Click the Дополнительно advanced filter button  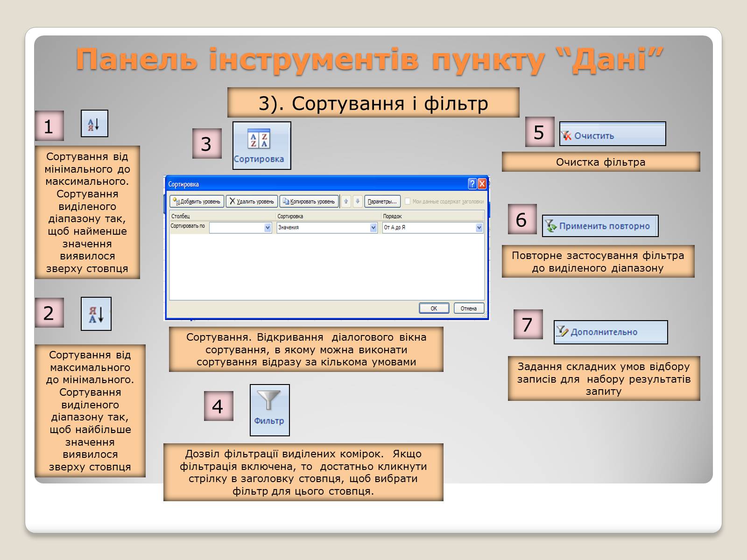coord(611,332)
